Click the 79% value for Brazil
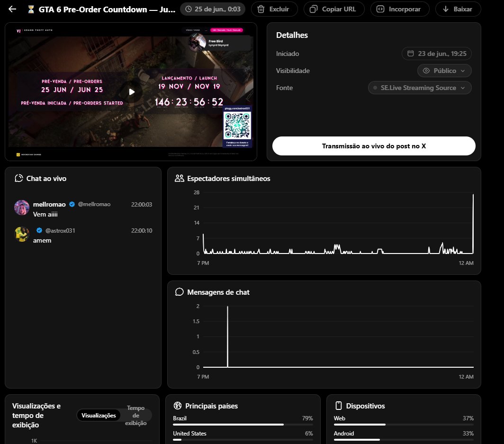 (307, 418)
